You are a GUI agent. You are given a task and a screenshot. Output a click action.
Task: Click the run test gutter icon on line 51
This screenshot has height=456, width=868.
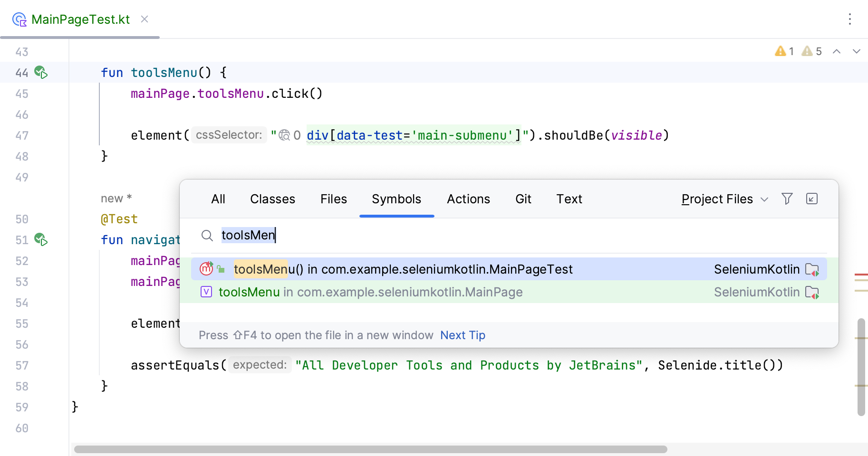pos(40,240)
